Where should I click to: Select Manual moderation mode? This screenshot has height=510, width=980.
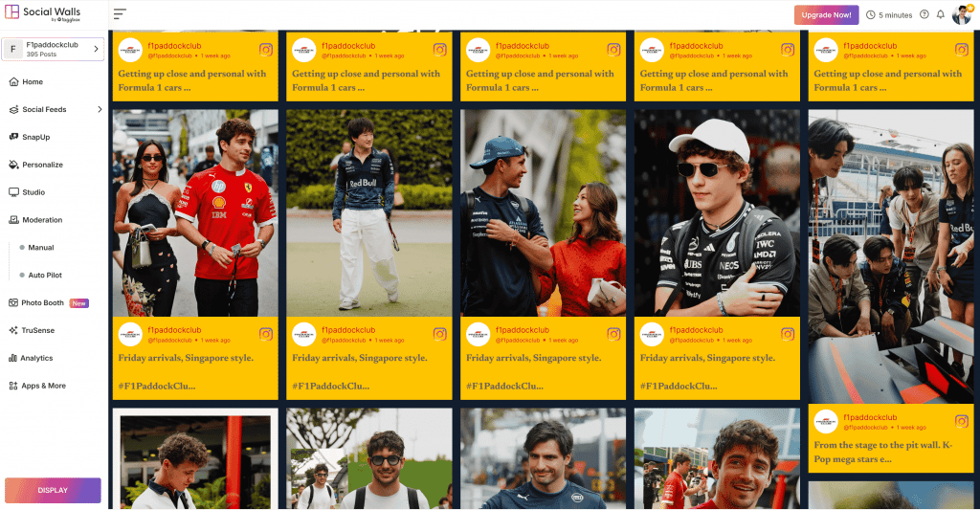click(x=40, y=248)
